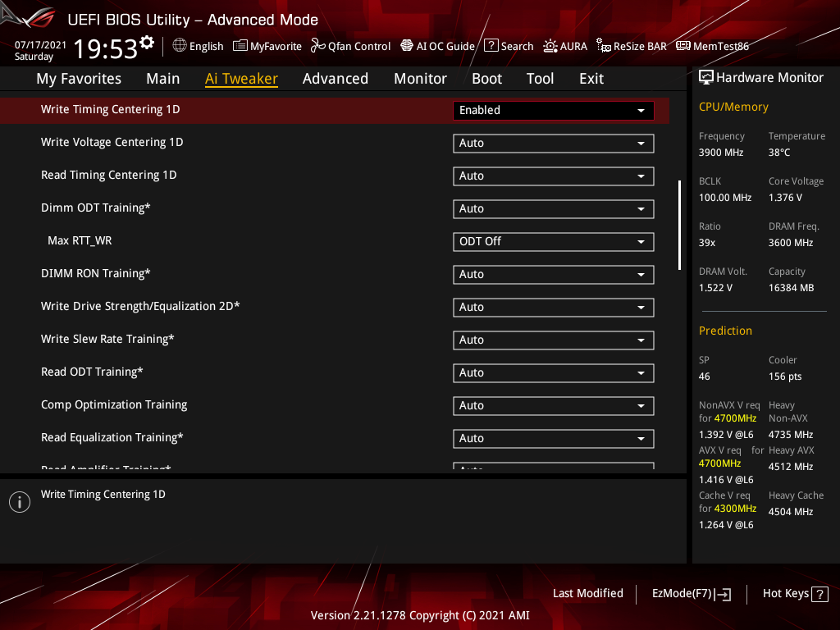840x630 pixels.
Task: Click the English language button
Action: (198, 46)
